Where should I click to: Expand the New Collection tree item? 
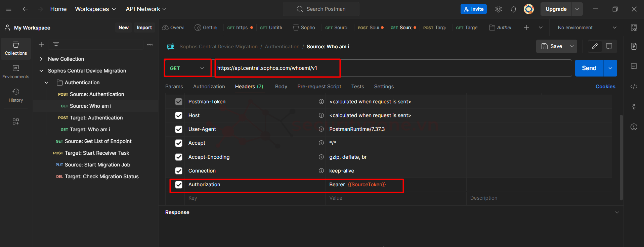(41, 59)
